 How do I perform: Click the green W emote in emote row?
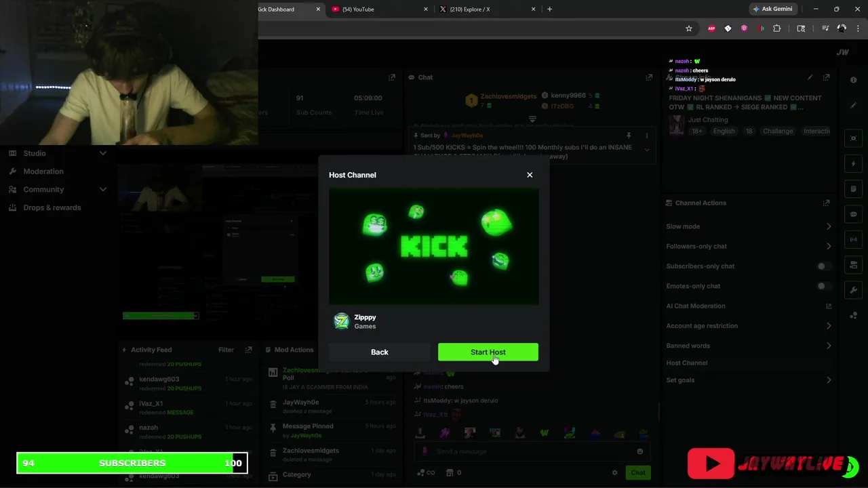[544, 433]
